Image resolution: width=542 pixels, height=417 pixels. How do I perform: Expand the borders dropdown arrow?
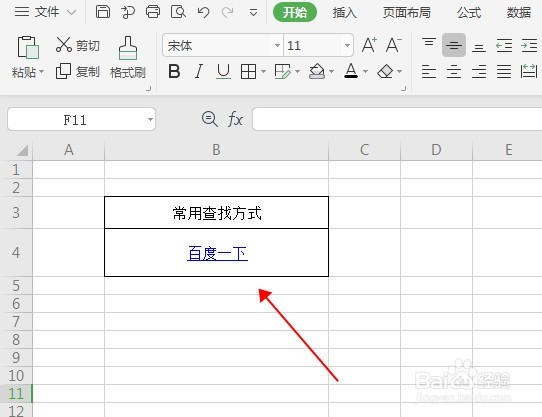click(x=263, y=72)
